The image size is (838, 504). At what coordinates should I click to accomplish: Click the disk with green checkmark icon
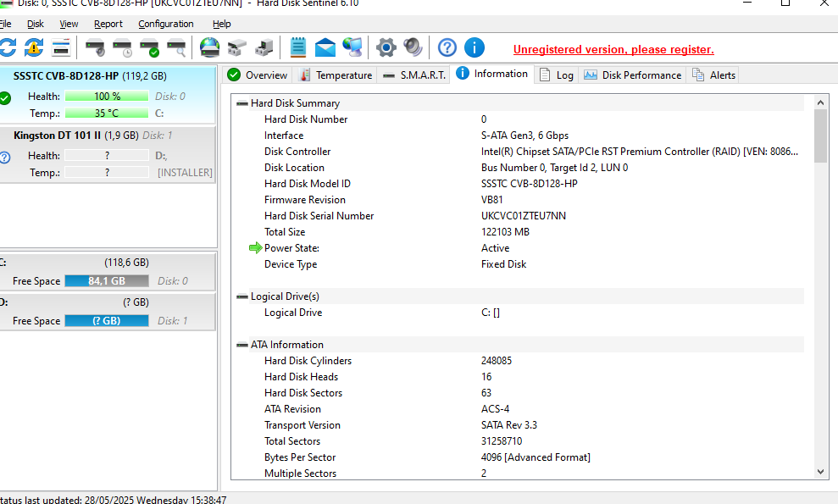pyautogui.click(x=149, y=47)
